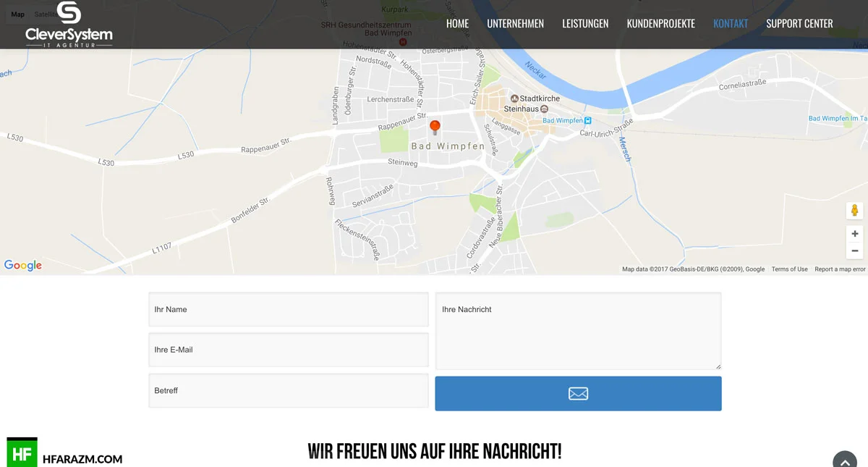Send message with envelope icon button
The width and height of the screenshot is (868, 467).
(x=578, y=393)
